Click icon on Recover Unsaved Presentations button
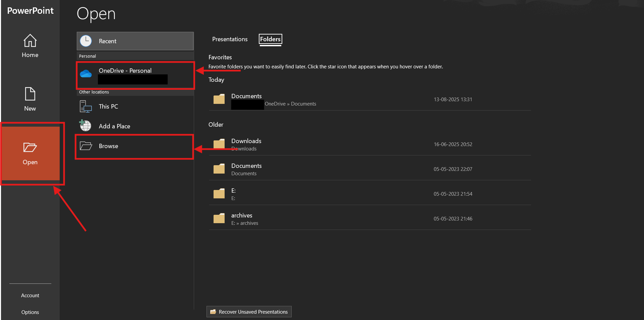Viewport: 644px width, 320px height. point(213,312)
